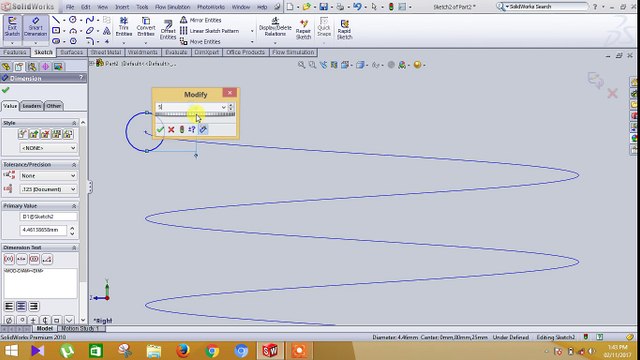Open the DimXpertManager tab icon
The height and width of the screenshot is (360, 640).
45,67
